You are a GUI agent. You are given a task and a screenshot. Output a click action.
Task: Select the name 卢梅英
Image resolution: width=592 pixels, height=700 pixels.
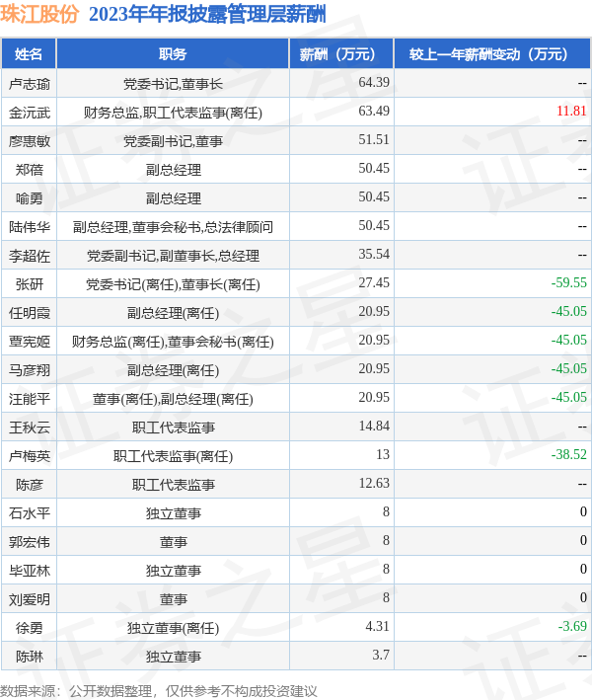point(30,456)
